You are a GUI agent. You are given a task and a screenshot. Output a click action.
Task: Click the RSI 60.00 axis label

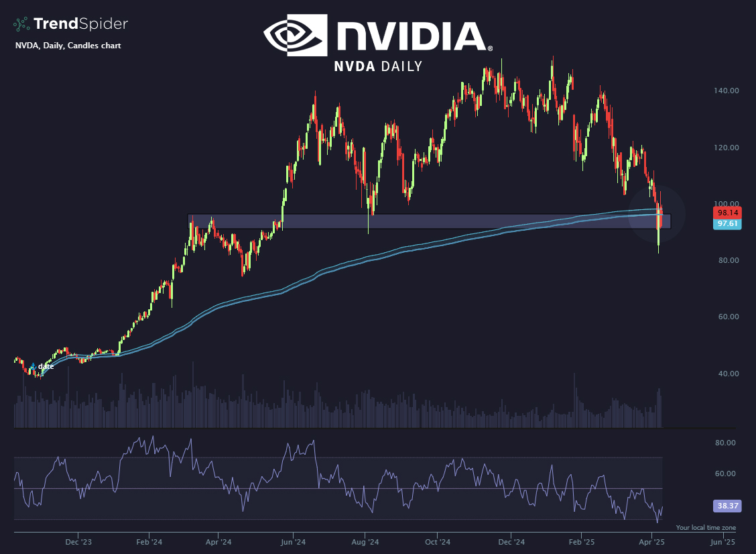(x=725, y=474)
